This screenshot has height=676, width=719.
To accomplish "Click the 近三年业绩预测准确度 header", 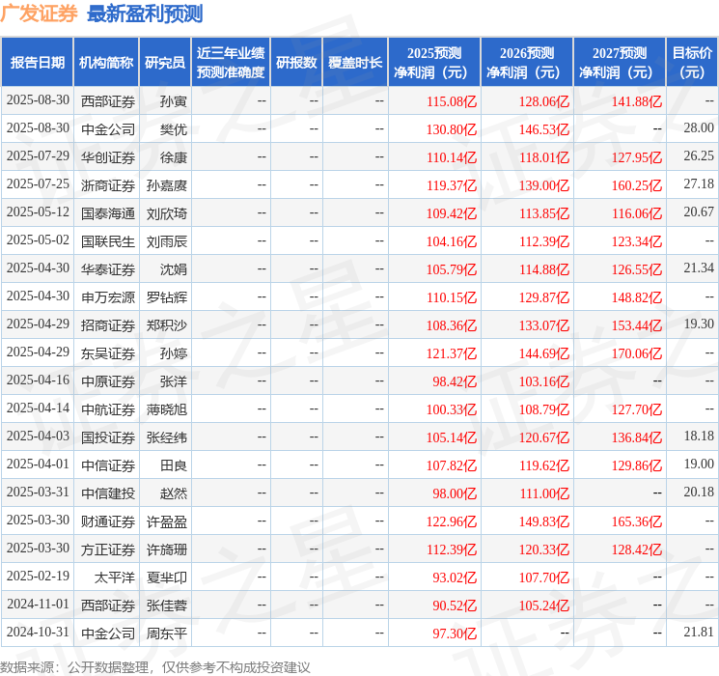I will [231, 62].
